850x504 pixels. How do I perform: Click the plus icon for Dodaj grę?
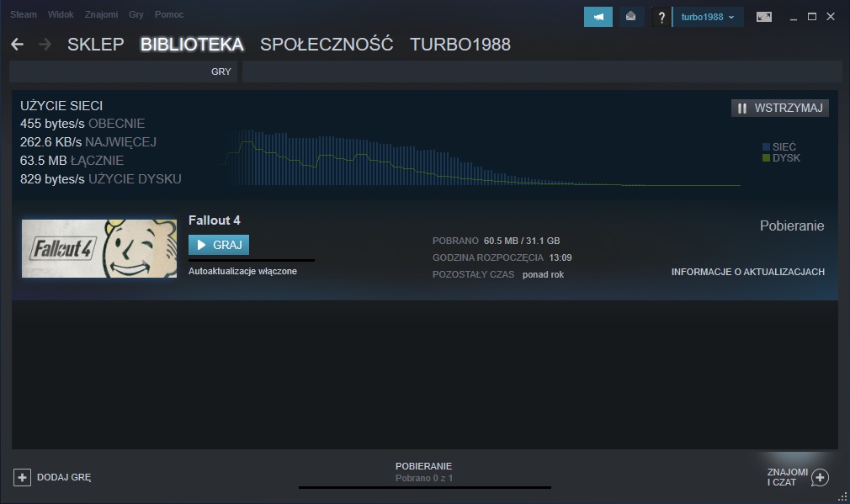[x=22, y=477]
